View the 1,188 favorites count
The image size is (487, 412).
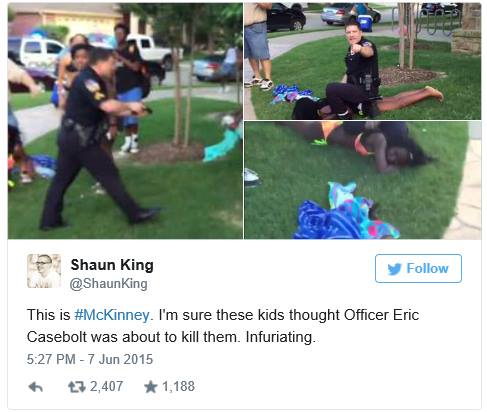tap(178, 387)
